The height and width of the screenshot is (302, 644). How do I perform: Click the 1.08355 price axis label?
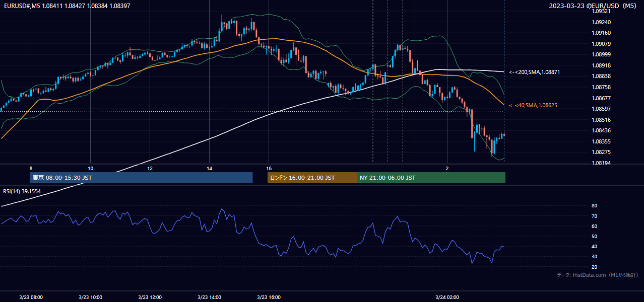pyautogui.click(x=601, y=141)
